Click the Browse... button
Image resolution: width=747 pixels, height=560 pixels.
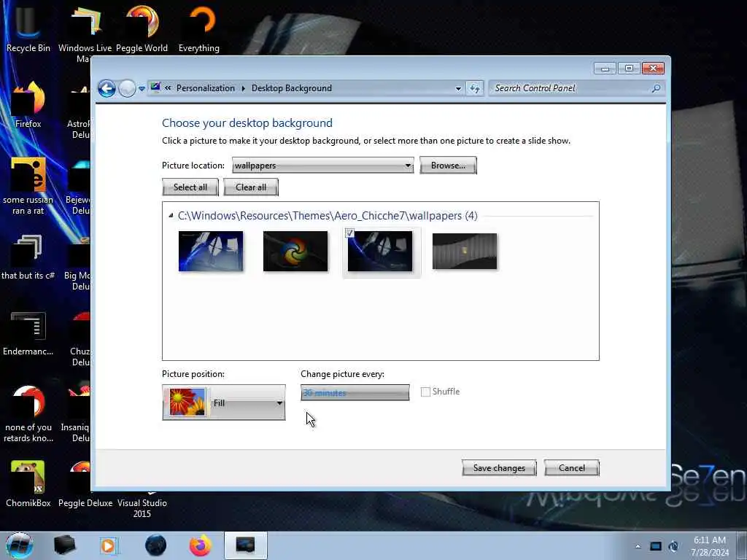tap(448, 166)
